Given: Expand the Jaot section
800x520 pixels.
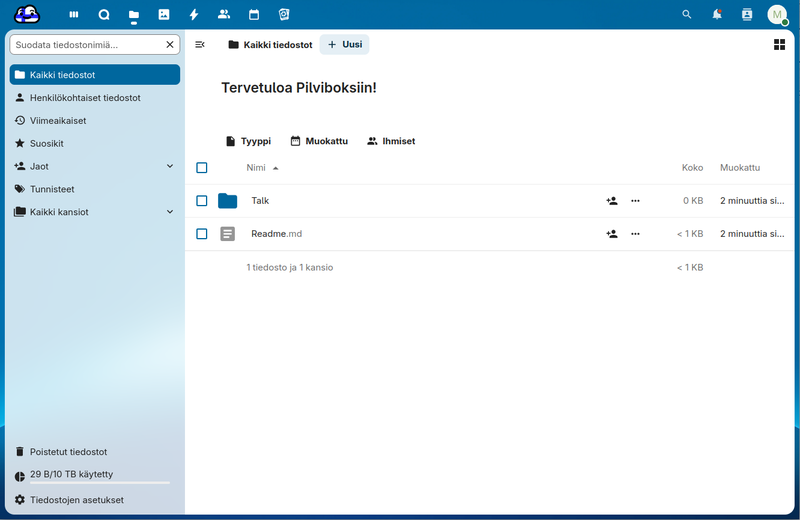Looking at the screenshot, I should click(170, 166).
